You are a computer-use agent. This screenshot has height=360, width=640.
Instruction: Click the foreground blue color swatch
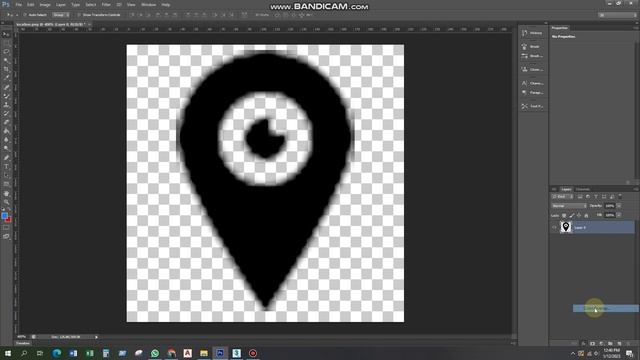pos(4,215)
